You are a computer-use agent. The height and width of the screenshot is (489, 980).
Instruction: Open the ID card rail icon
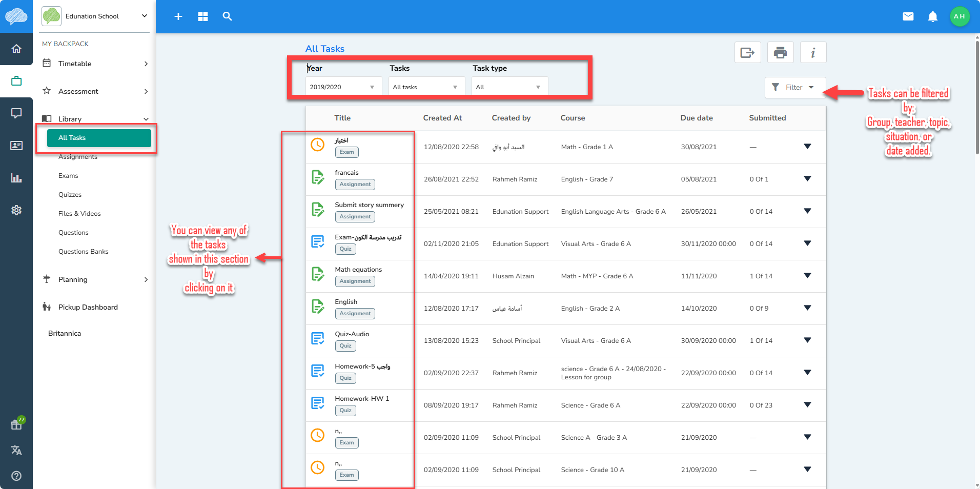(16, 146)
